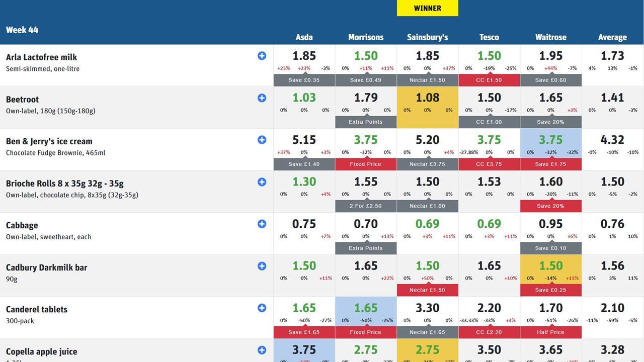
Task: Expand Cadbury Darkmilk bar details
Action: [262, 266]
